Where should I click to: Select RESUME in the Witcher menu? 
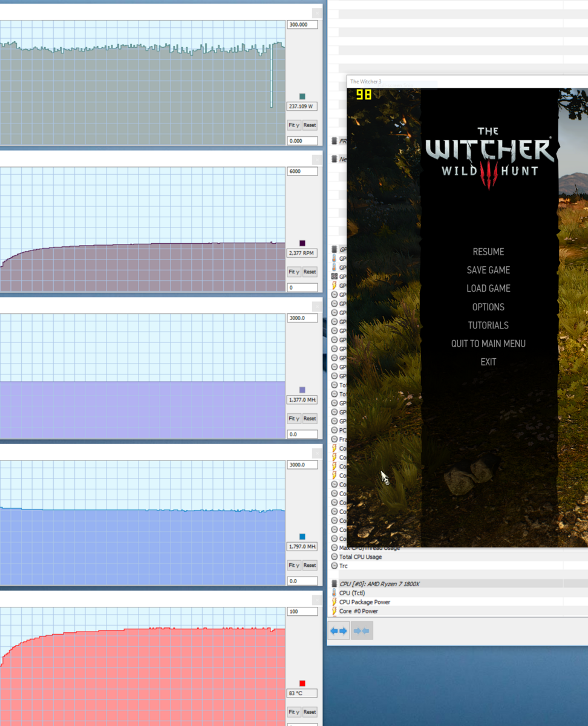(488, 252)
